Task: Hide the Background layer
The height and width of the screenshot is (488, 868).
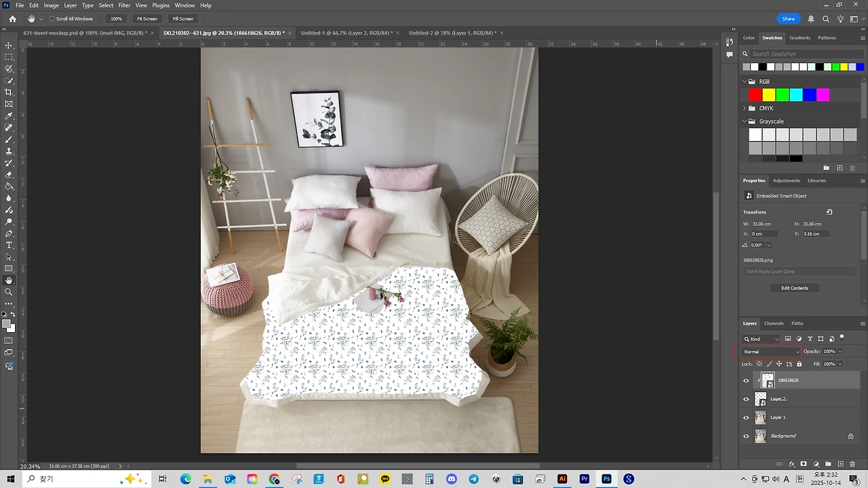Action: pyautogui.click(x=746, y=436)
